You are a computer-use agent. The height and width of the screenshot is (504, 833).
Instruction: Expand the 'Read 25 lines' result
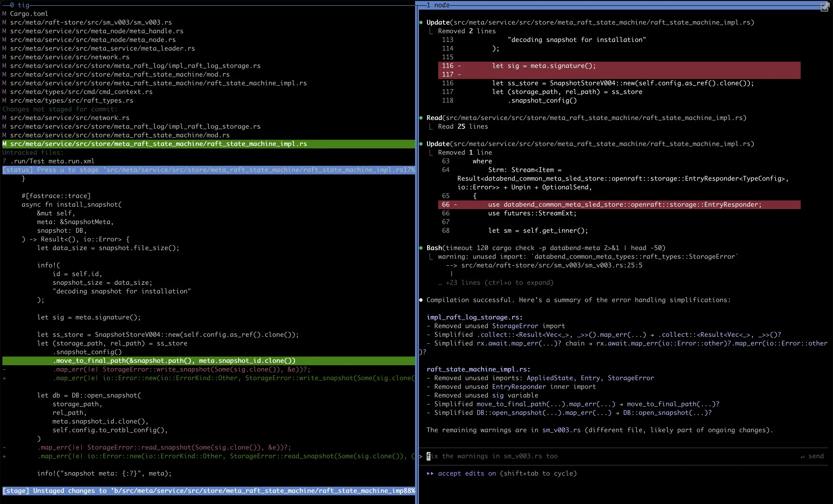(x=463, y=127)
